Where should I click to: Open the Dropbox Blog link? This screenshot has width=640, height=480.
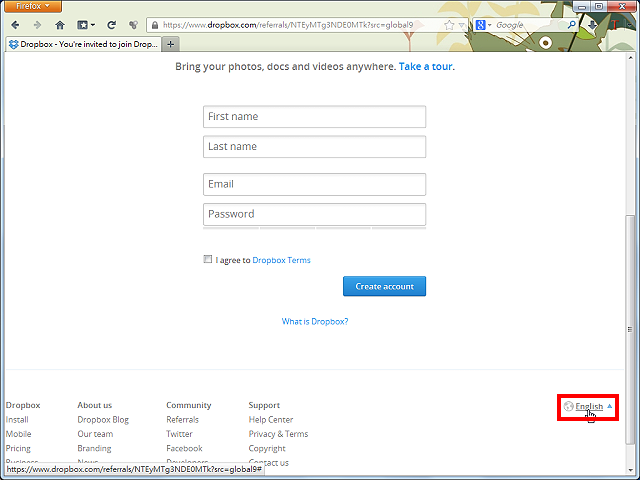[103, 420]
